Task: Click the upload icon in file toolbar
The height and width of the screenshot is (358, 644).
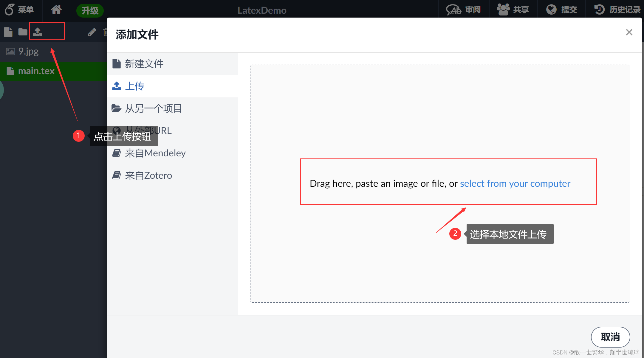Action: pos(38,32)
